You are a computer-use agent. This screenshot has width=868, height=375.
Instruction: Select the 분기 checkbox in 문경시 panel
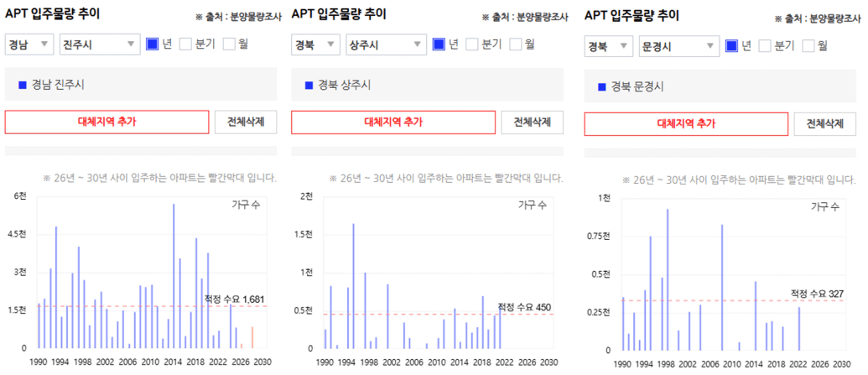coord(765,46)
